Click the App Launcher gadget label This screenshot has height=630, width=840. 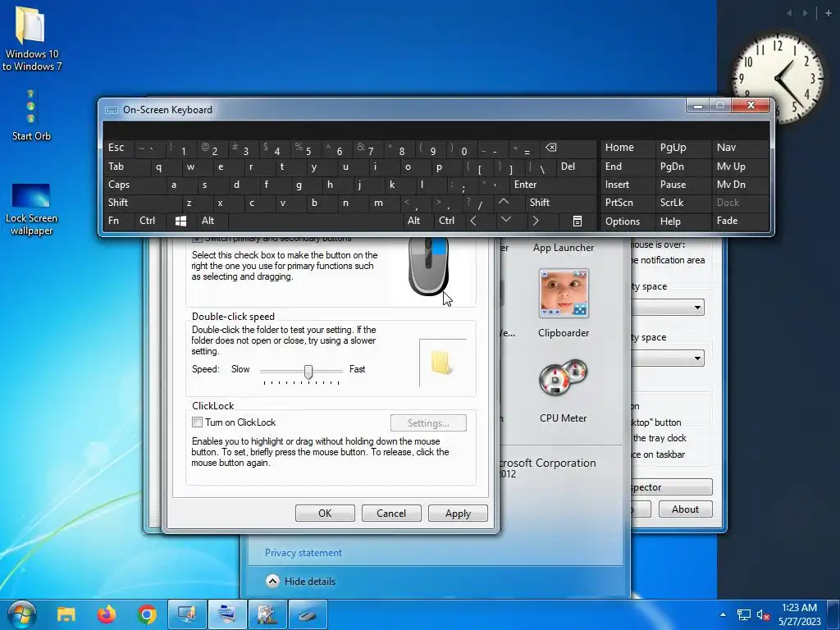(563, 248)
